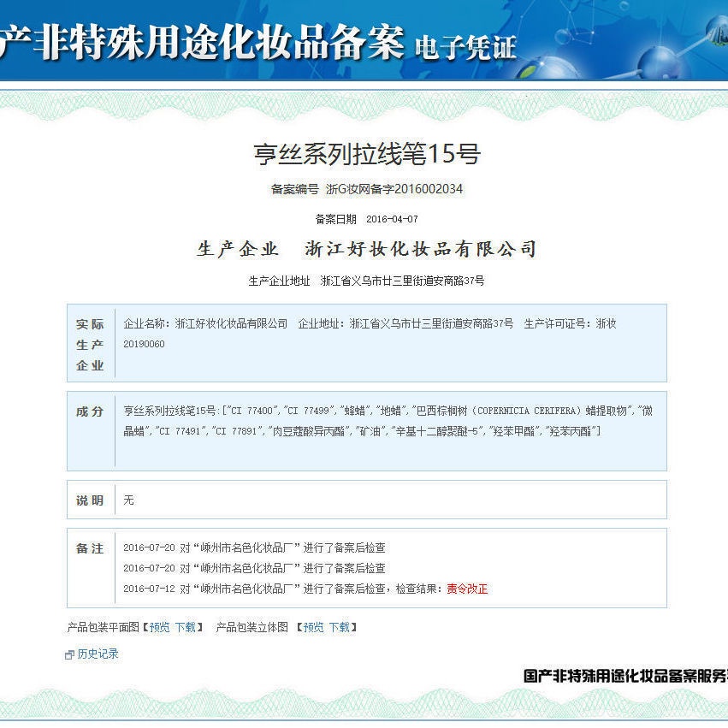Click the 电子凭证 header banner text
Screen dimensions: 728x728
point(465,47)
